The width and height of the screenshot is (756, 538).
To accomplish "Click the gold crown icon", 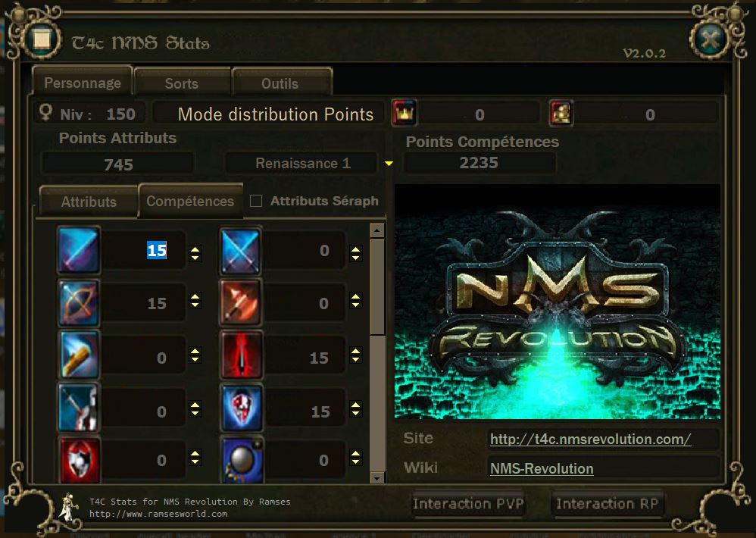I will [x=404, y=113].
